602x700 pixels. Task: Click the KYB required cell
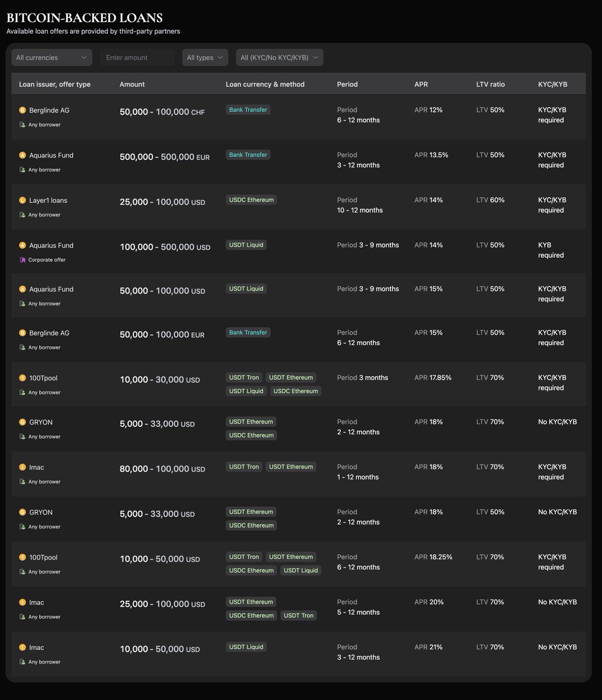coord(551,250)
